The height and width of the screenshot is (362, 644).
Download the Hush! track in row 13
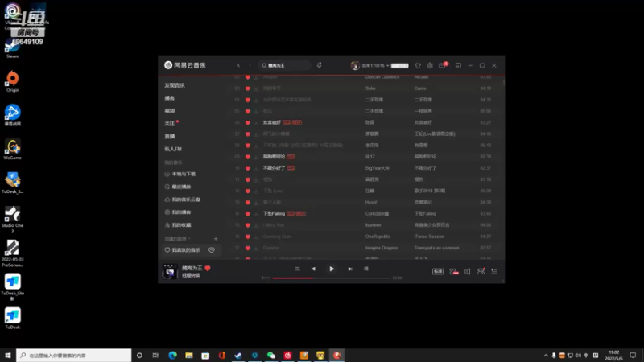(256, 203)
